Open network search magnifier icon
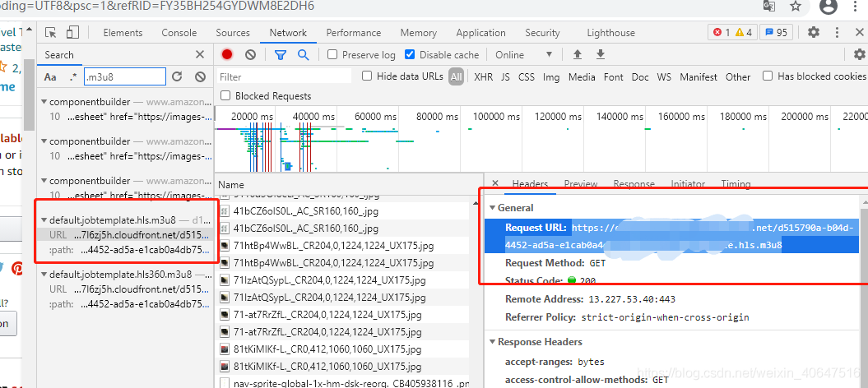This screenshot has width=868, height=388. click(x=303, y=55)
